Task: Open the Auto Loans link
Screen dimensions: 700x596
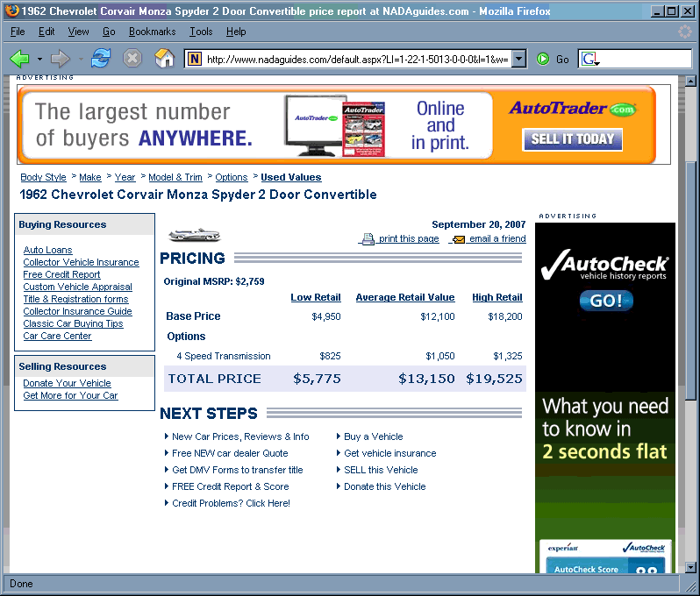Action: (47, 250)
